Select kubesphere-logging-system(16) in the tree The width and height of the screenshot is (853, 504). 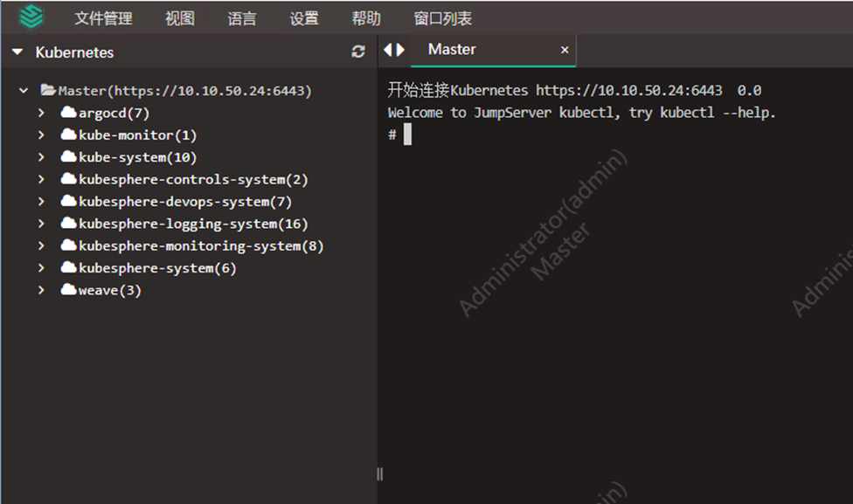click(193, 224)
